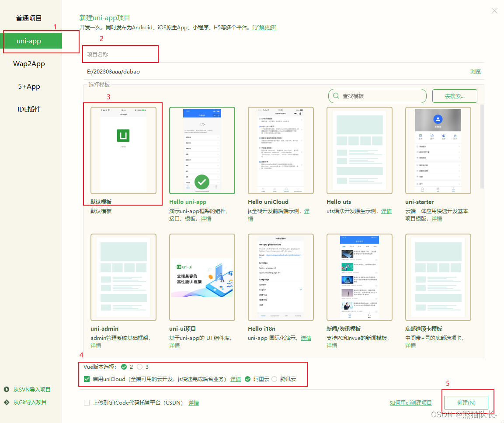This screenshot has width=504, height=423.
Task: Open 详情 link for Hello uni-app
Action: coord(206,219)
